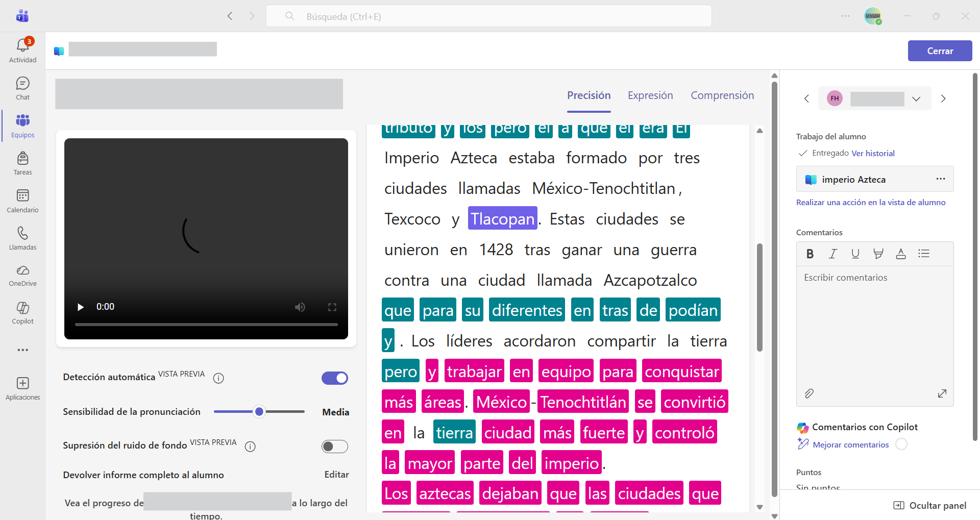Click Editar for the full report setting
The width and height of the screenshot is (980, 520).
pos(336,475)
